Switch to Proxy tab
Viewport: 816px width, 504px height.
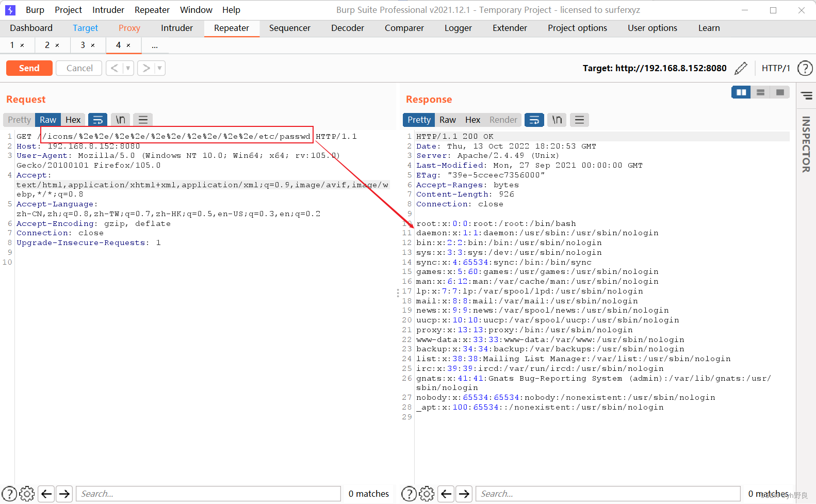coord(129,28)
